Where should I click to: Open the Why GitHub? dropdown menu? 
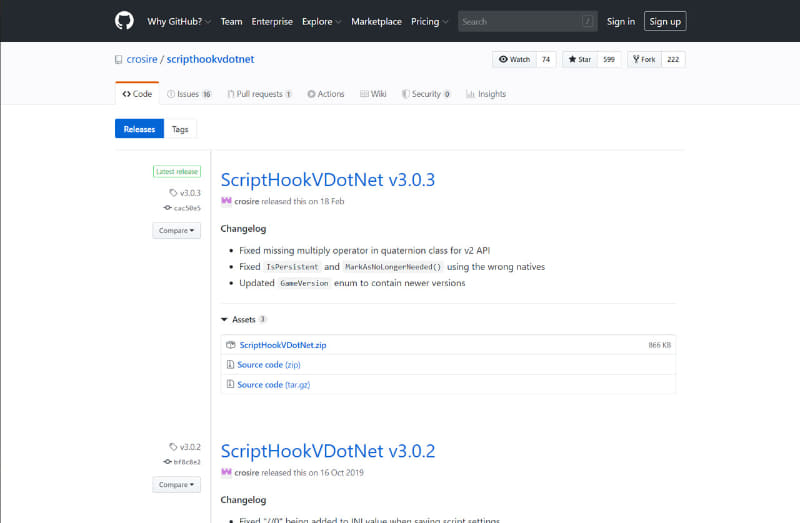click(x=179, y=21)
